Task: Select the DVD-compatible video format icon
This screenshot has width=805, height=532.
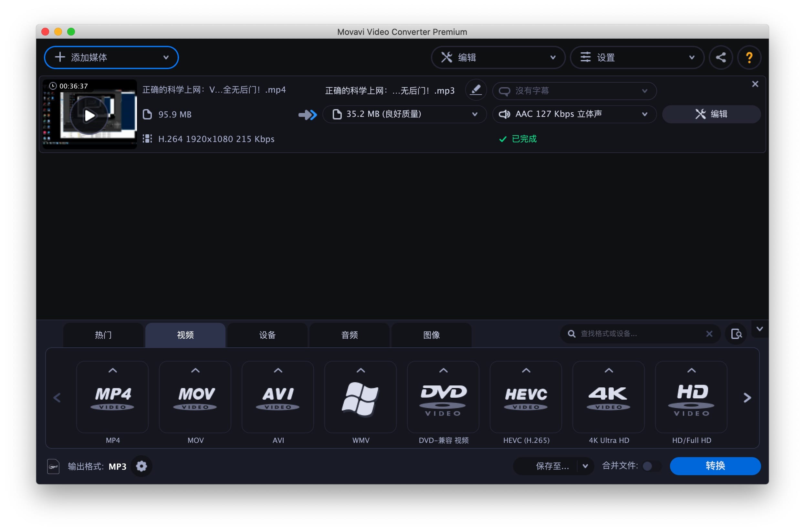Action: click(443, 397)
